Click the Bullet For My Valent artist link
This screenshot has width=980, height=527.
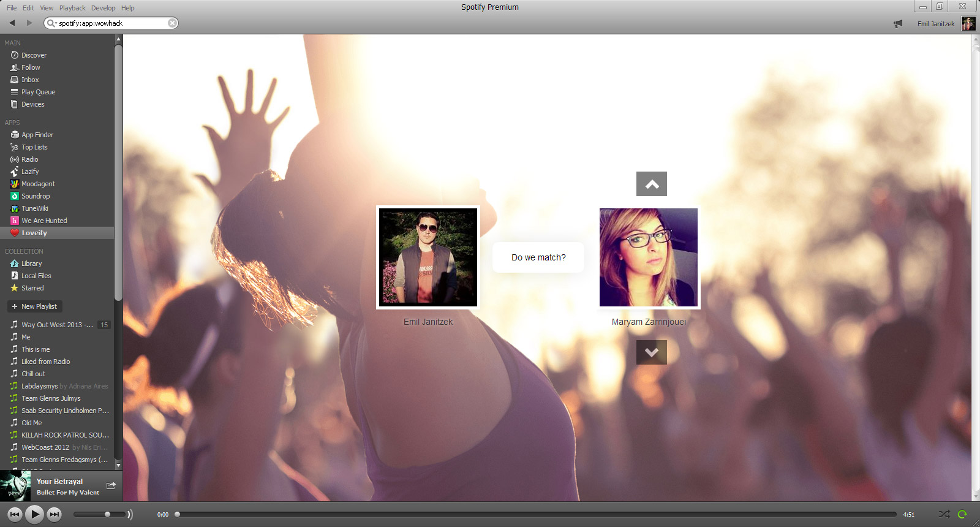[x=68, y=493]
